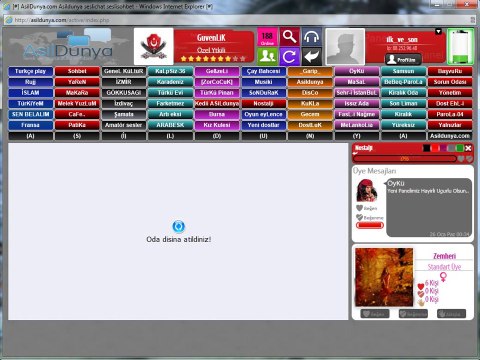480x360 pixels.
Task: Enter the Turkçe play room
Action: 30,71
